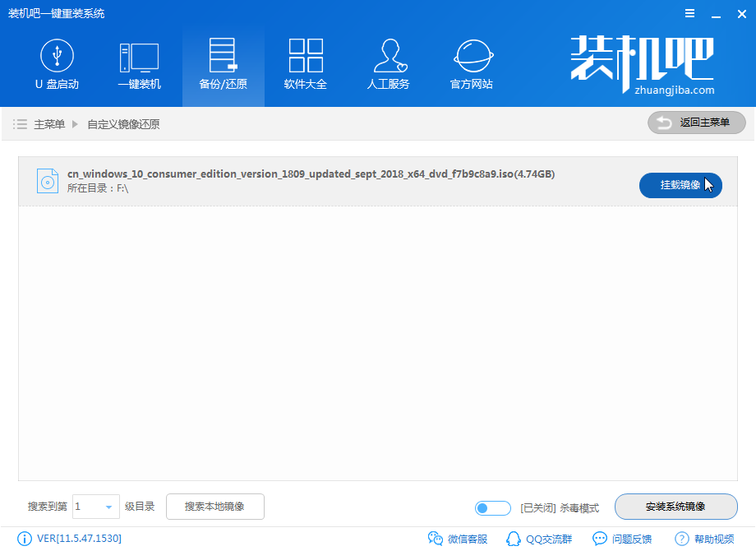Screen dimensions: 756x551
Task: Open the hamburger menu
Action: pos(689,13)
